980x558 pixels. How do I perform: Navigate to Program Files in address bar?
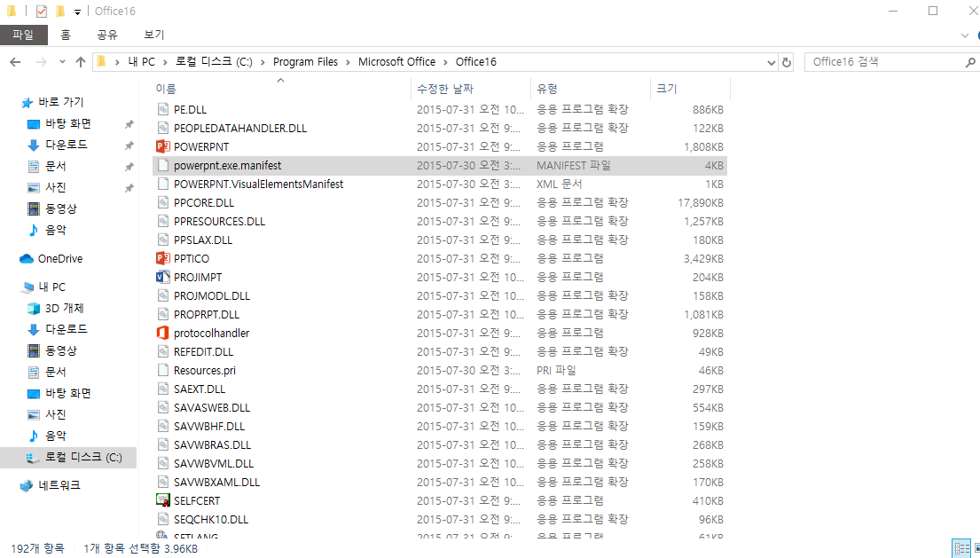[x=305, y=62]
